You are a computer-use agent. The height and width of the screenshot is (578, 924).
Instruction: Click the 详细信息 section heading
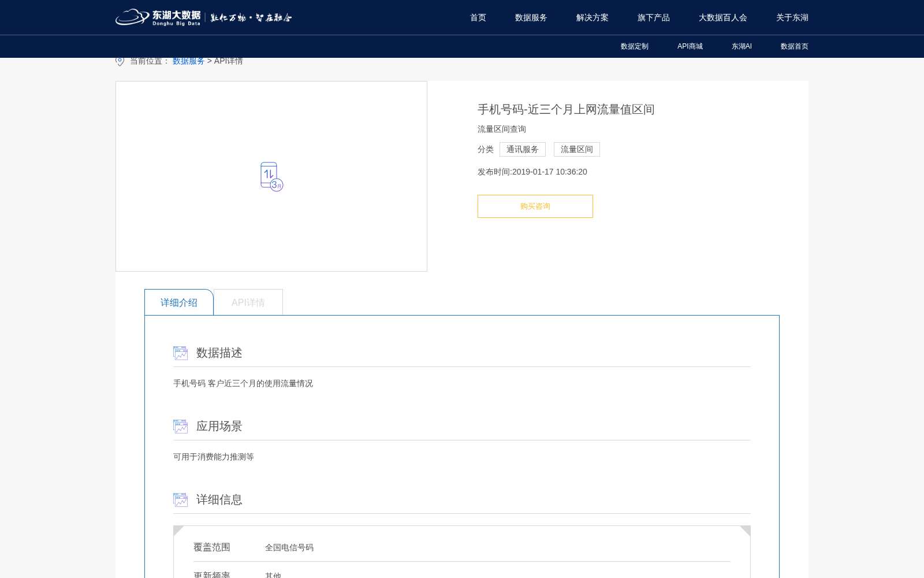point(219,500)
